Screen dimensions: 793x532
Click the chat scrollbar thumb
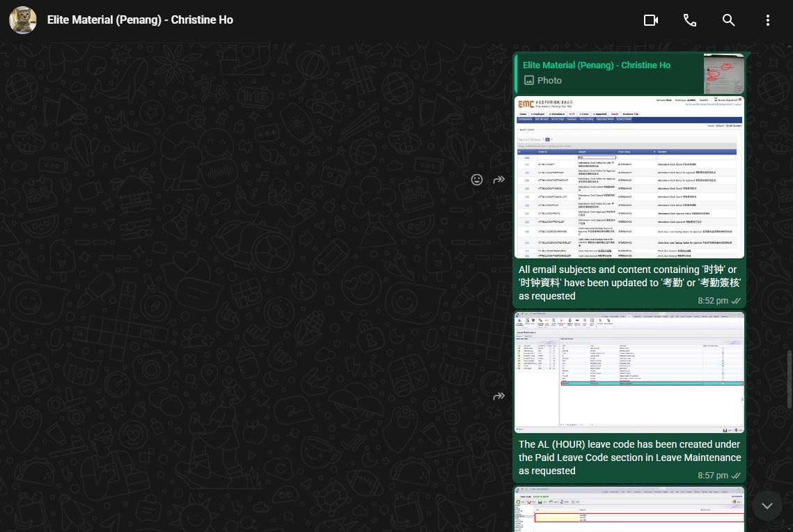[x=790, y=378]
